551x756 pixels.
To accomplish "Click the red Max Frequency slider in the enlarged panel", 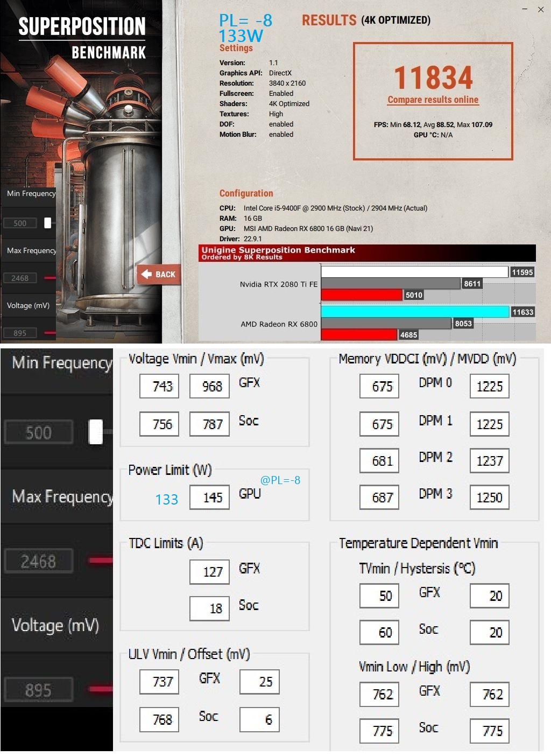I will click(x=101, y=561).
